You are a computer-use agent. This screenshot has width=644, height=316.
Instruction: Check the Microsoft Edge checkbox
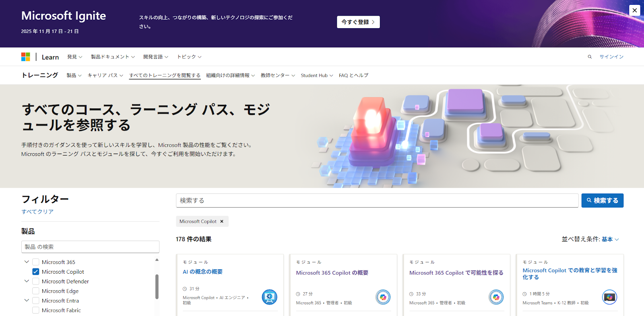[x=36, y=291]
